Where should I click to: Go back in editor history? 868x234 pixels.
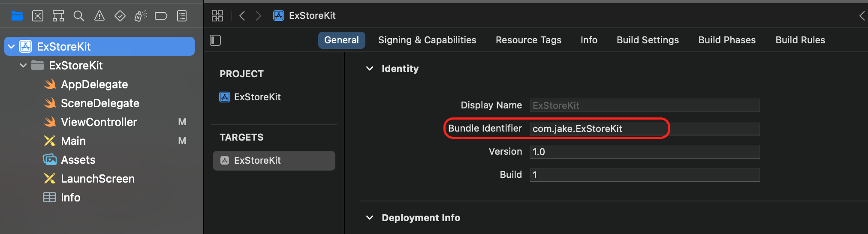coord(242,16)
